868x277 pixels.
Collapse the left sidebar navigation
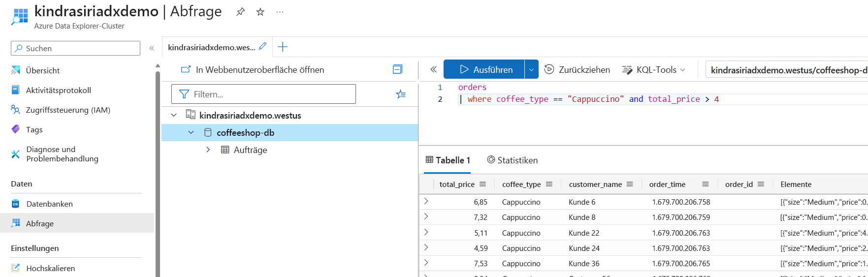click(x=152, y=48)
